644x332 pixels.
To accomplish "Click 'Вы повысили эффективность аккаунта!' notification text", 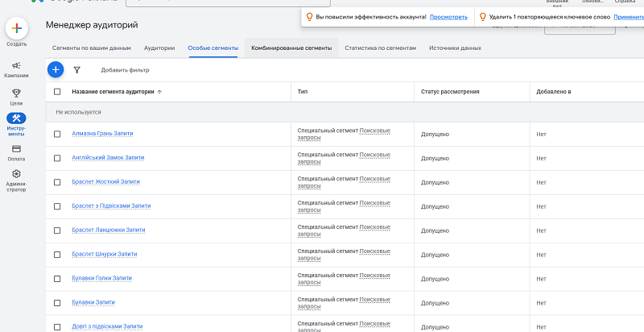I will (371, 17).
